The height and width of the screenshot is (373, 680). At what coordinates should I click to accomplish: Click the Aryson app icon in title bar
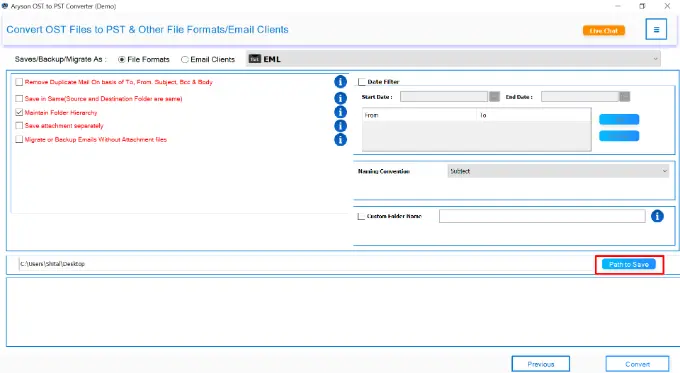coord(5,6)
